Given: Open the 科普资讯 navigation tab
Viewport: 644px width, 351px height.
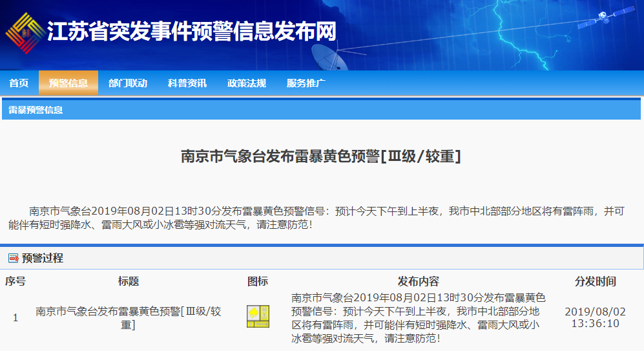Looking at the screenshot, I should 187,83.
